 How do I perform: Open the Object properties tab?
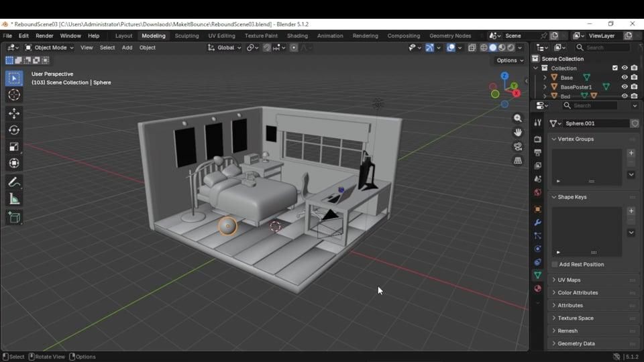tap(537, 209)
